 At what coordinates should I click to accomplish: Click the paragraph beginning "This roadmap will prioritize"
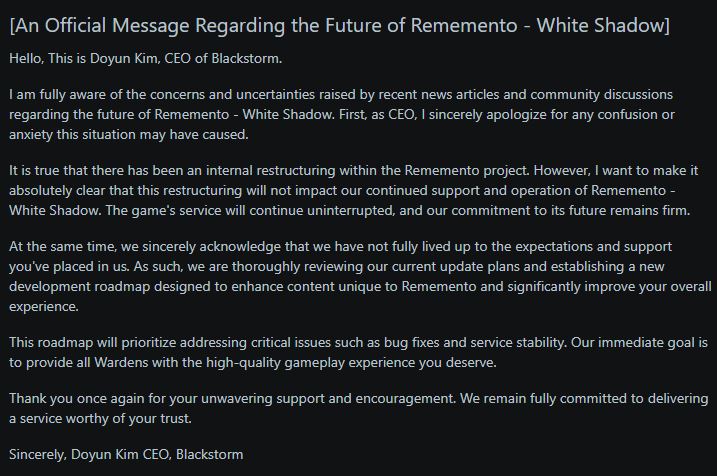[x=350, y=352]
